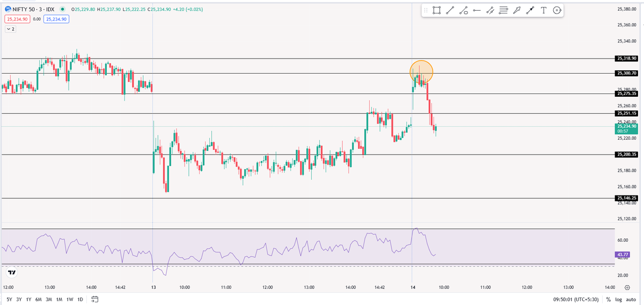Click the red sell price 25,234.90 button
Image resolution: width=644 pixels, height=305 pixels.
point(16,19)
